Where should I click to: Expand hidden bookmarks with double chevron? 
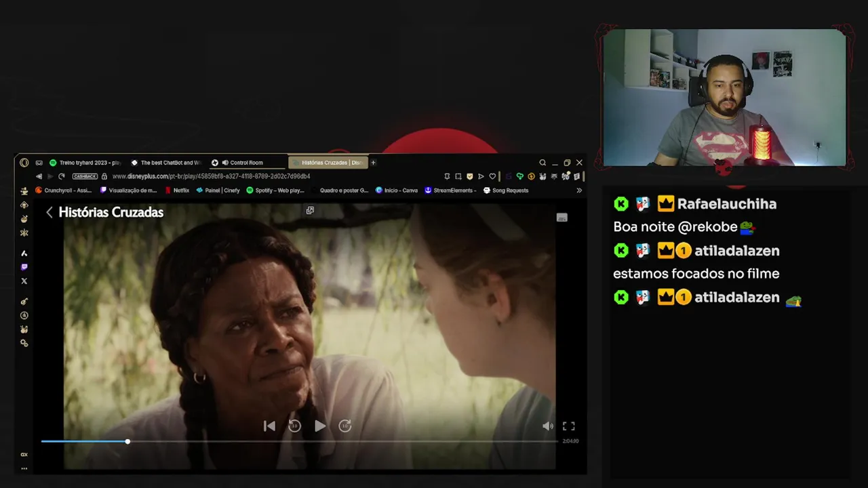(579, 190)
